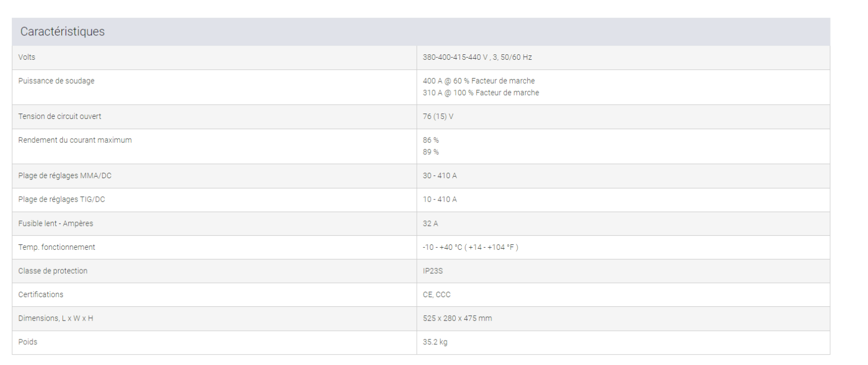Select the 86 % efficiency value
Viewport: 868px width, 365px height.
(431, 140)
